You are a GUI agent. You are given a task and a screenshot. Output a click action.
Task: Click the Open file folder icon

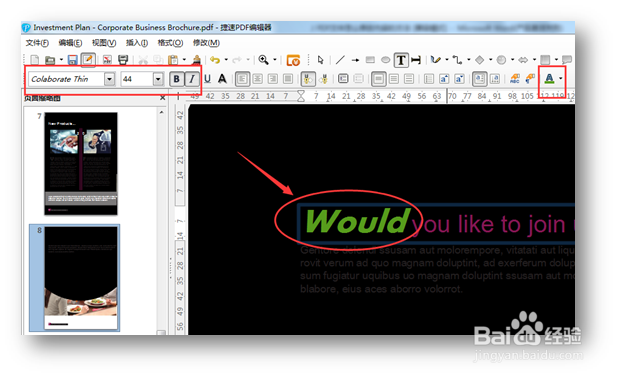[x=50, y=60]
